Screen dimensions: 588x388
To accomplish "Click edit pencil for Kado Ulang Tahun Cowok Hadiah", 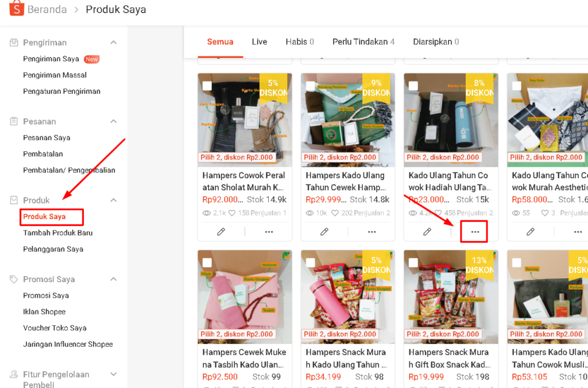I will pyautogui.click(x=427, y=232).
